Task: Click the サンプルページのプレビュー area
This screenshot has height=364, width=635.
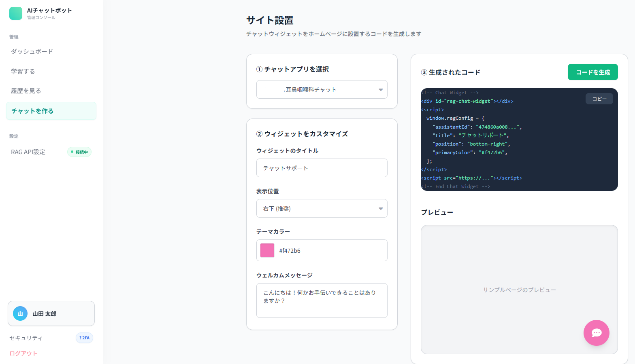Action: [x=519, y=290]
